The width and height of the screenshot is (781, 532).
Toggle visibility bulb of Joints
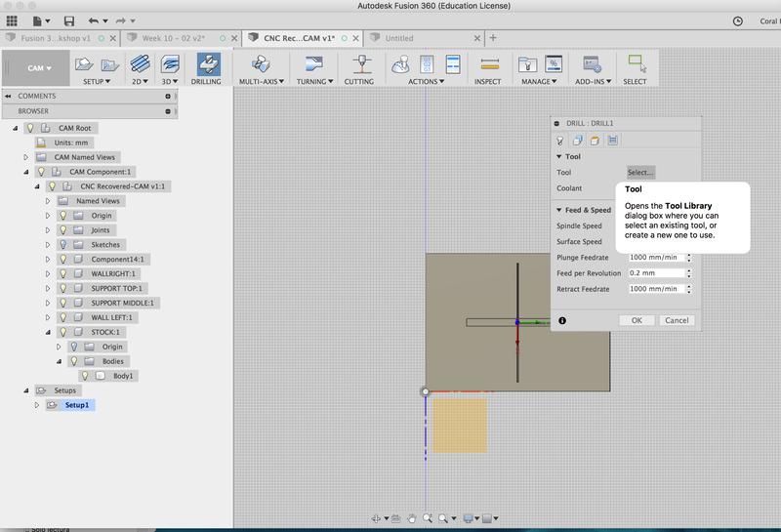click(63, 230)
